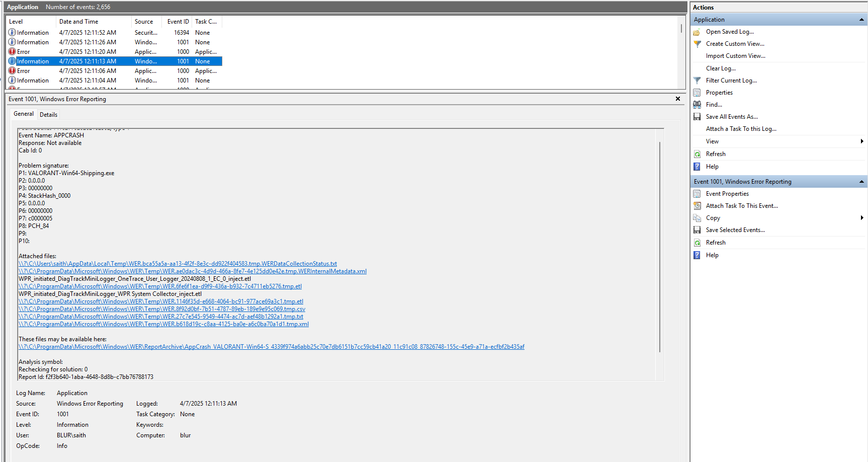Switch to the General tab
868x462 pixels.
point(24,114)
